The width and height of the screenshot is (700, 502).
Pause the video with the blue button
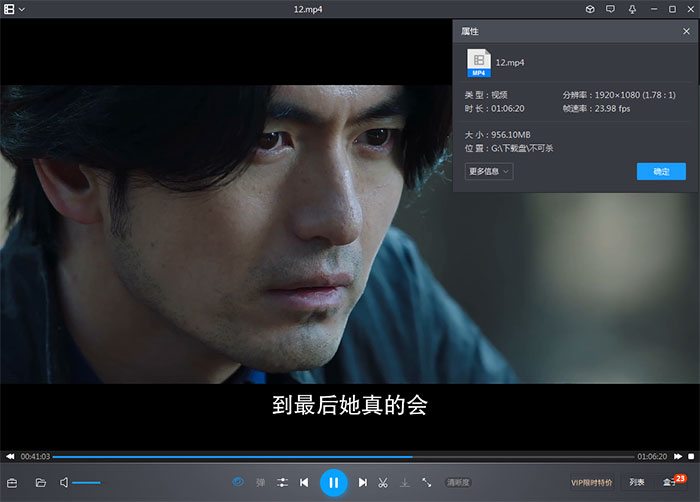coord(333,482)
